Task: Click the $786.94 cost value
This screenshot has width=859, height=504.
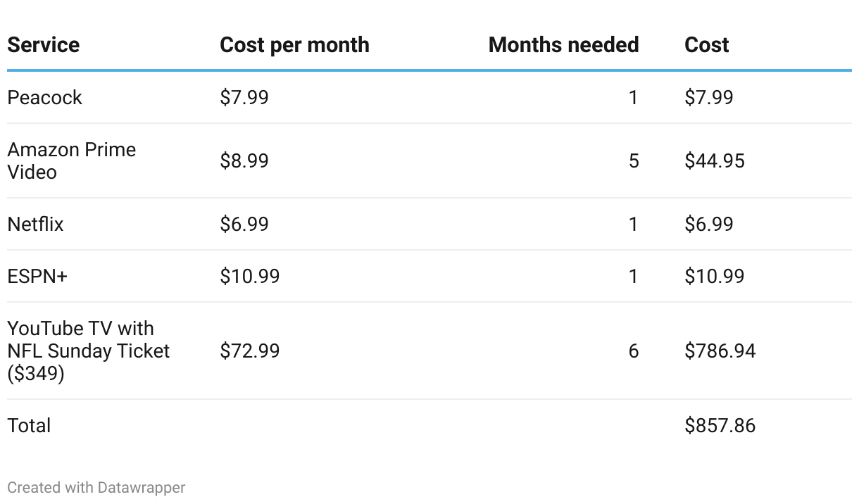Action: click(x=720, y=351)
